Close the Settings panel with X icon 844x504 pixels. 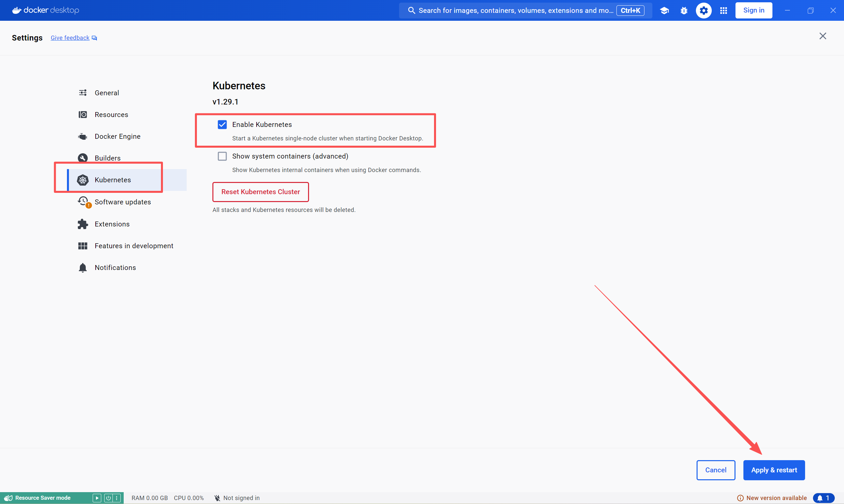point(823,36)
